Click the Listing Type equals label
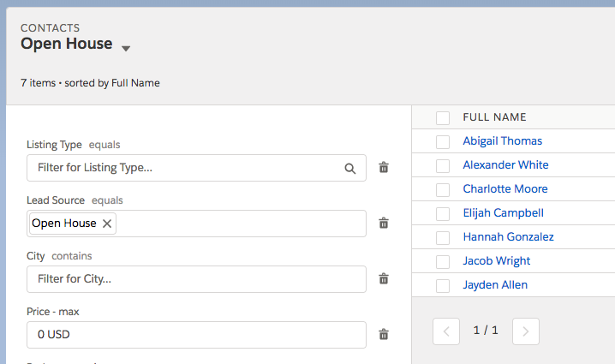The image size is (615, 364). point(74,145)
